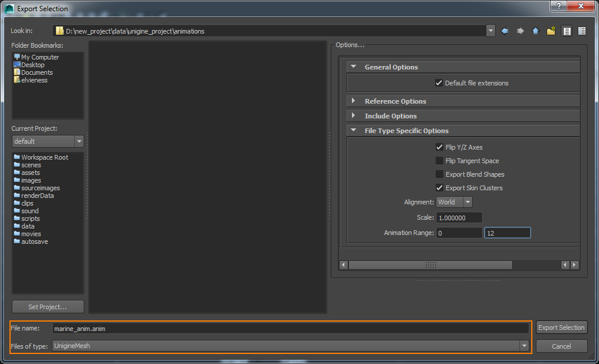The width and height of the screenshot is (599, 364).
Task: Disable Default file extensions checkbox
Action: pos(439,83)
